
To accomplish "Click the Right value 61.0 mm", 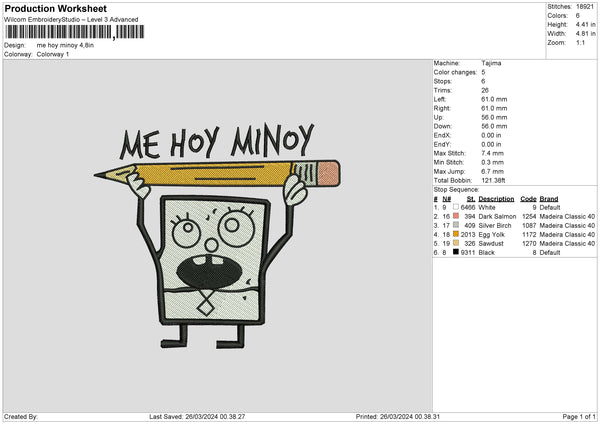I will point(494,108).
